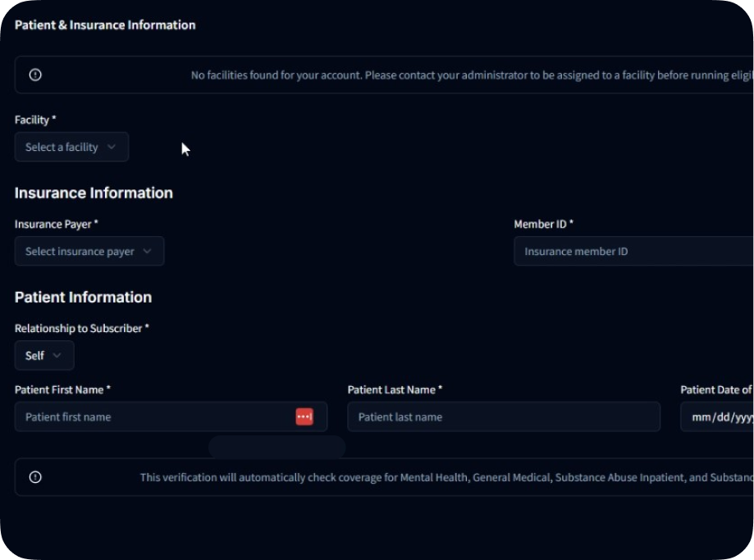Click the chevron on the Facility selector
This screenshot has width=754, height=560.
coord(112,147)
